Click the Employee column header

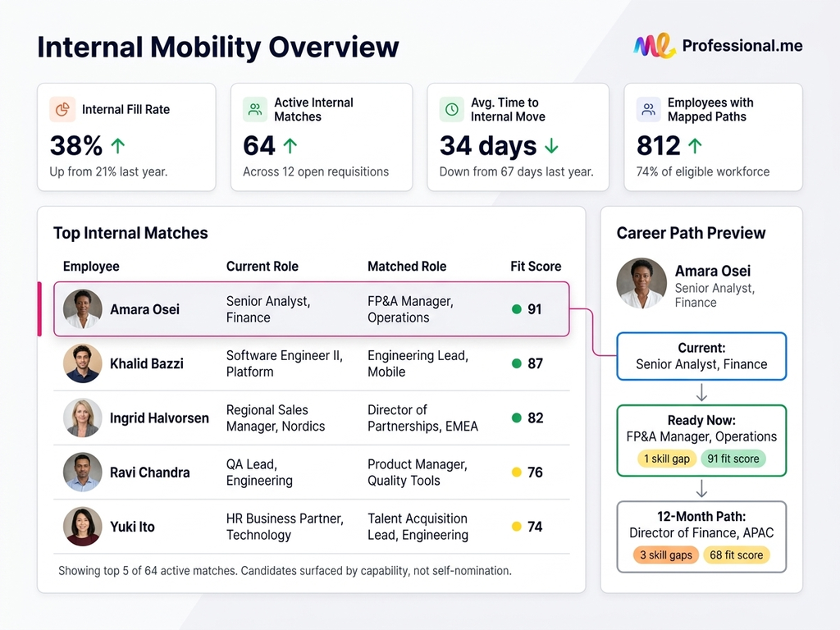click(90, 267)
